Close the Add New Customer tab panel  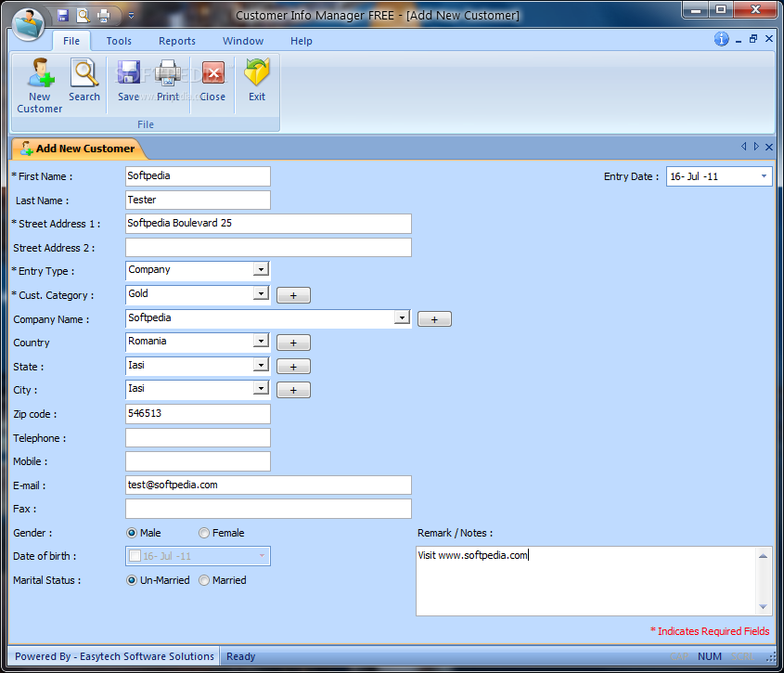769,147
